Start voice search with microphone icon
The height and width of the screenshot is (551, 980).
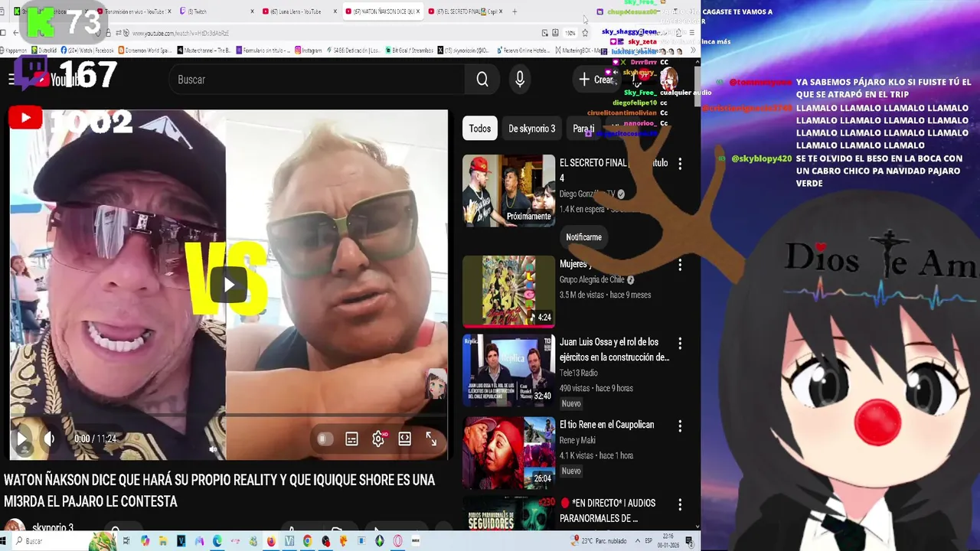520,80
